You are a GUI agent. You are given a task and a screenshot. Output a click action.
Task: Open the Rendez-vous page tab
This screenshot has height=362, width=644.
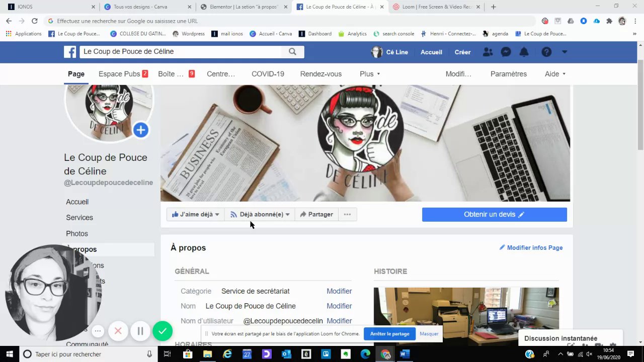pos(321,74)
